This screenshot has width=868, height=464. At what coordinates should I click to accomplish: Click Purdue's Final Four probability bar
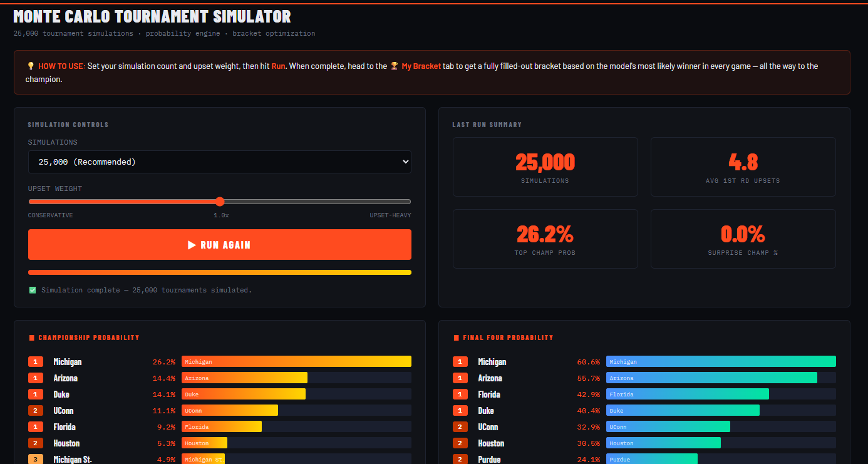[x=652, y=460]
